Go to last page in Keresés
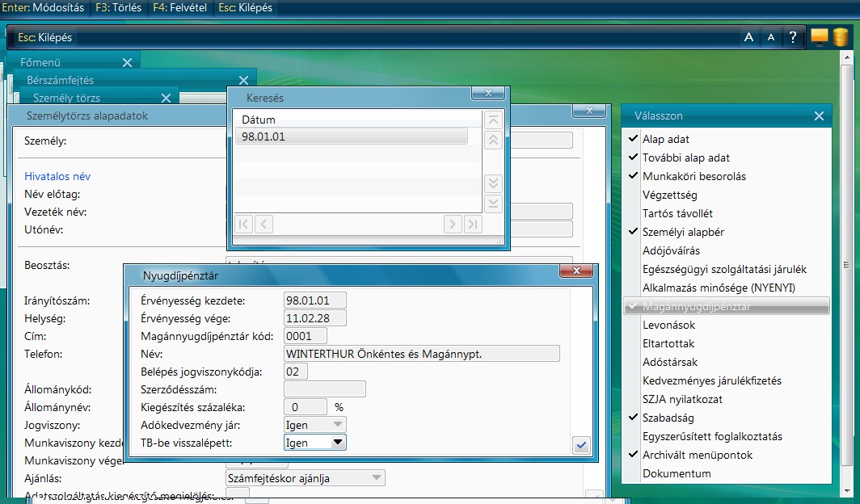 click(473, 224)
